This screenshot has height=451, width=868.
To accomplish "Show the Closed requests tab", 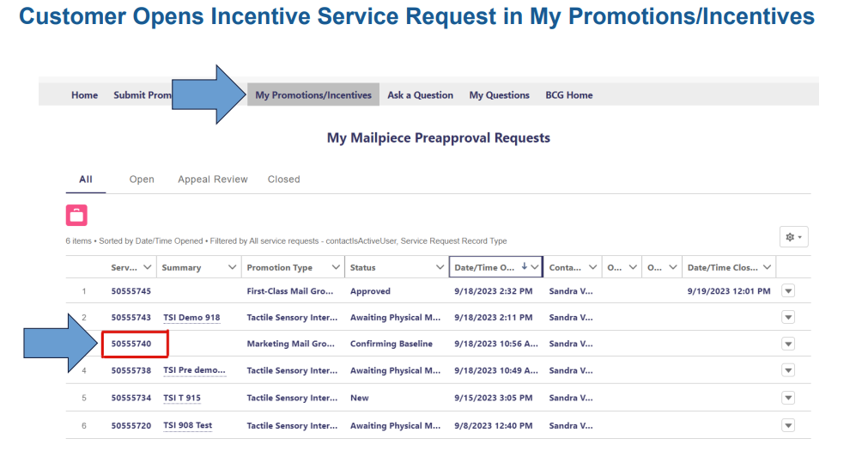I will point(283,180).
